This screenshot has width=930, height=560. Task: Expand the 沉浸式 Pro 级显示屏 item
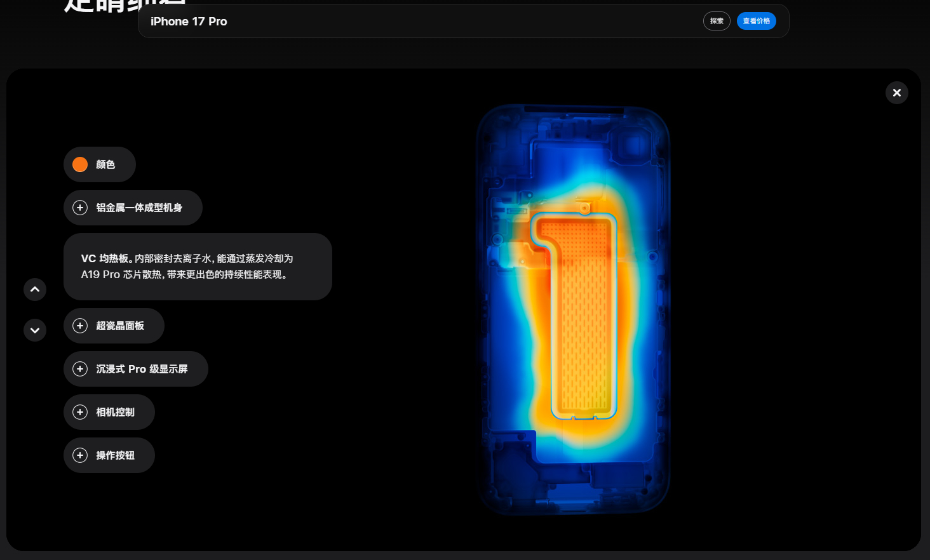(x=136, y=369)
